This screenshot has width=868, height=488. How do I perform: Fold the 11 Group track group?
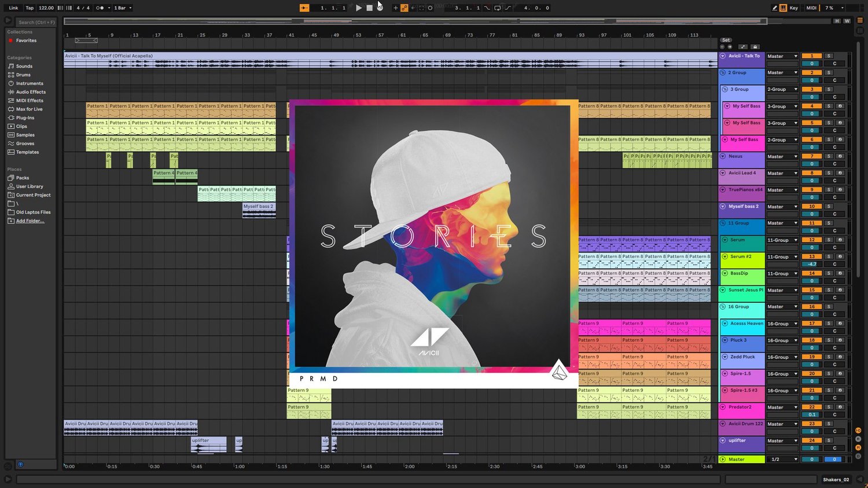(x=723, y=223)
